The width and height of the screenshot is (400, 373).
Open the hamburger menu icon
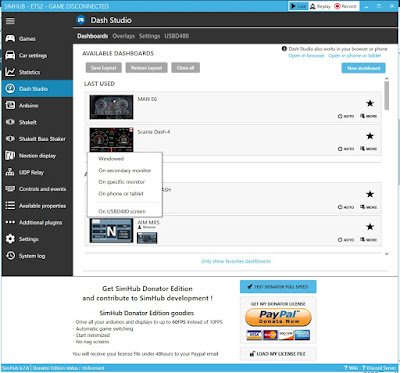(x=10, y=21)
